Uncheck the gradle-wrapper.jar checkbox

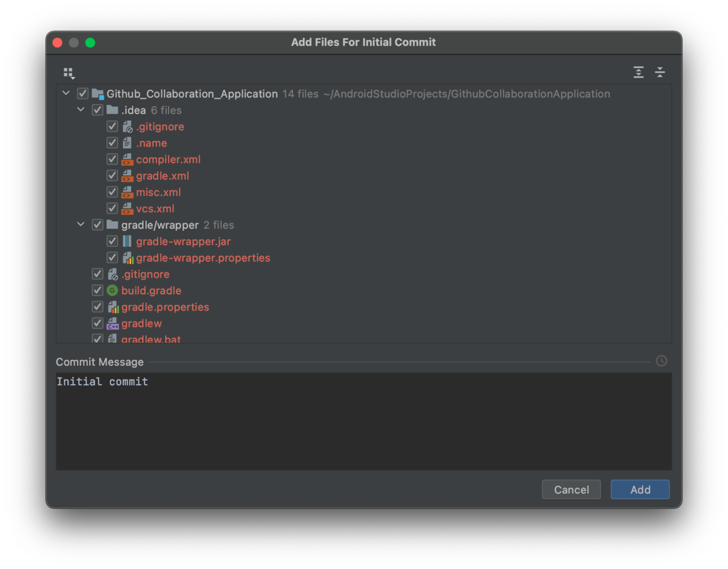point(112,241)
